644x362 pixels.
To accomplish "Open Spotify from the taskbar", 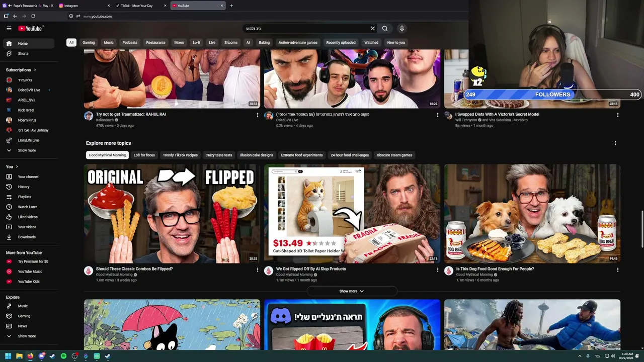I will [x=63, y=356].
